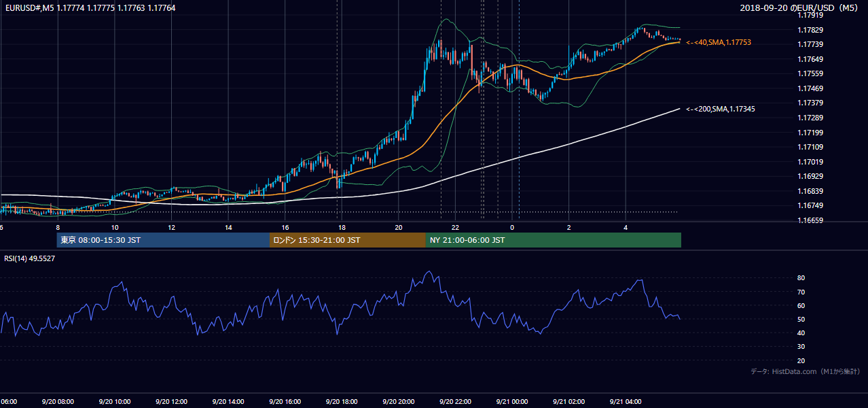Click the 9/20 12:00 time label
Viewport: 868px width, 408px height.
(x=171, y=402)
